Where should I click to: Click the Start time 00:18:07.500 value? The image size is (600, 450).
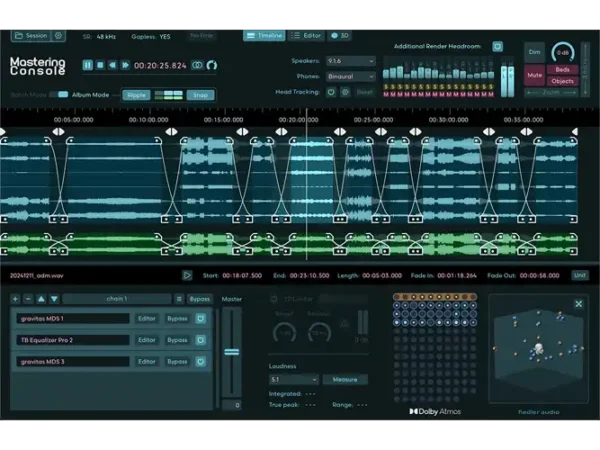click(242, 276)
